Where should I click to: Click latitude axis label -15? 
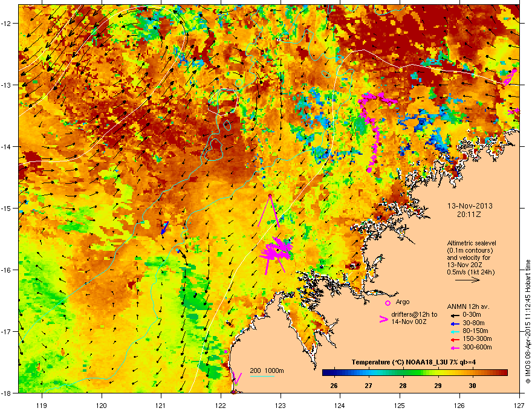click(x=7, y=208)
